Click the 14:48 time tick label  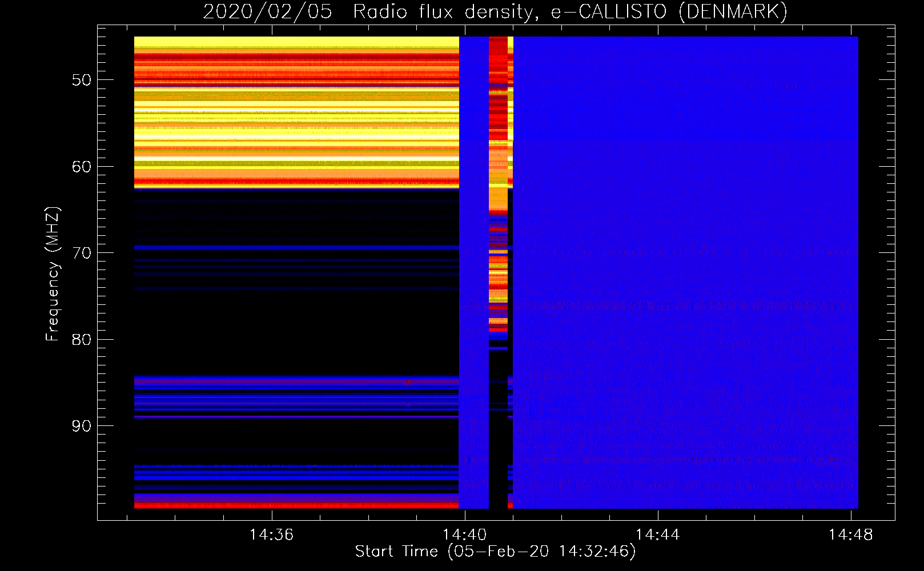pos(851,534)
